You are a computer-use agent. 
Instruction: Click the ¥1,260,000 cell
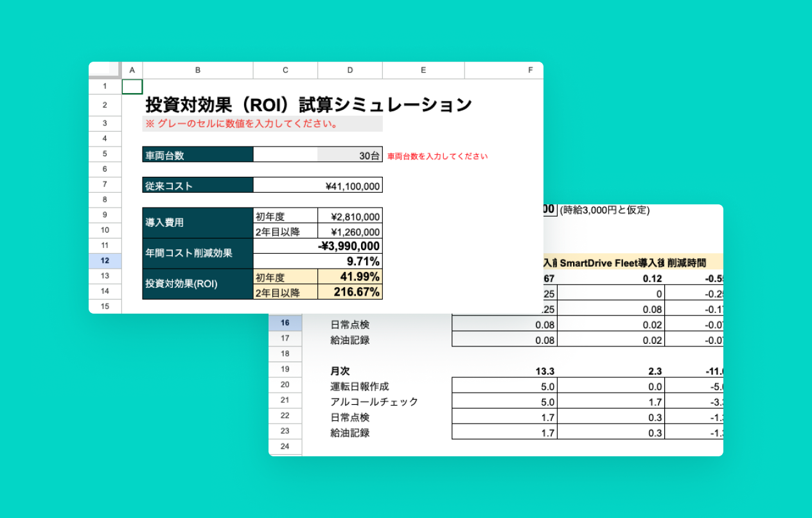pos(350,231)
